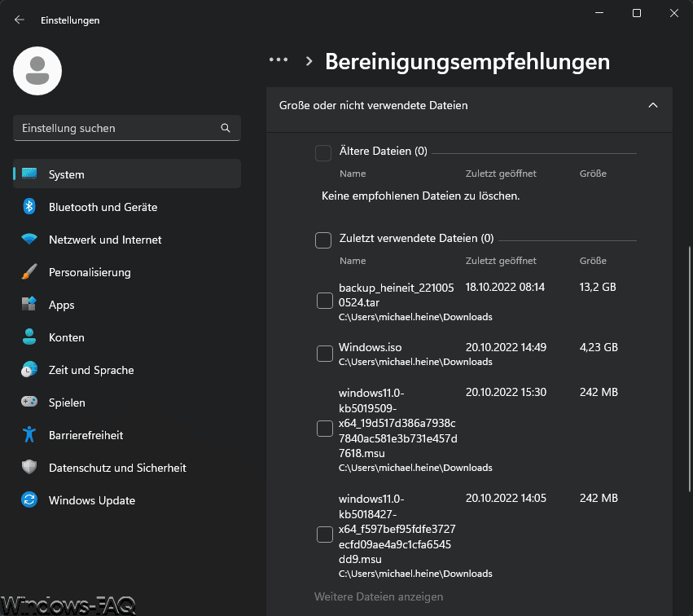This screenshot has width=693, height=616.
Task: Click the search magnifier icon
Action: [226, 128]
